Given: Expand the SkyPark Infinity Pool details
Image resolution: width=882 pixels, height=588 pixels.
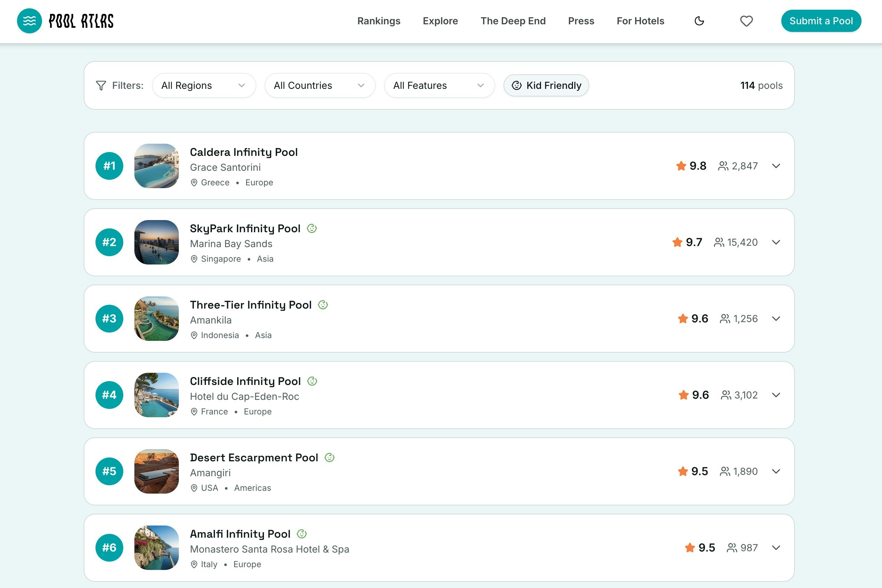Looking at the screenshot, I should (776, 242).
